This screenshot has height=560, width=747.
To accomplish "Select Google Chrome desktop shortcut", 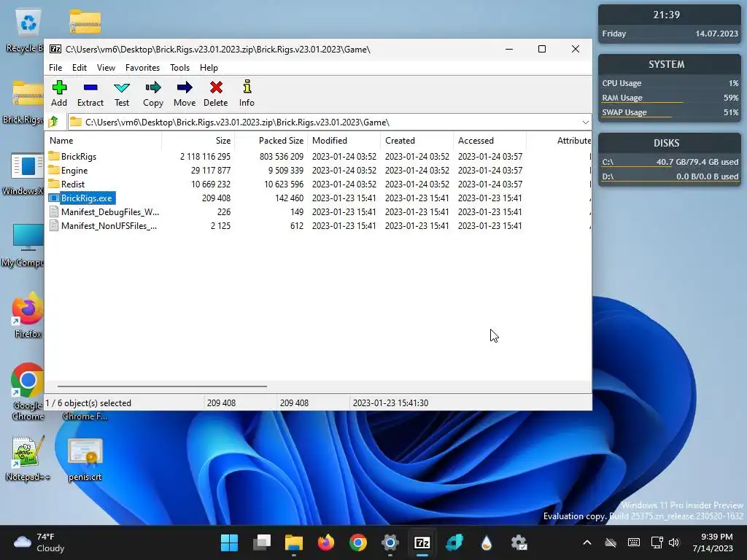I will (x=27, y=392).
